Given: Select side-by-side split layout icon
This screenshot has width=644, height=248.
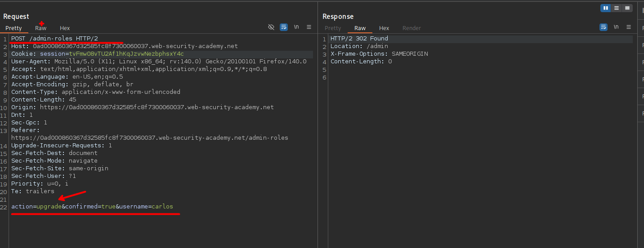Looking at the screenshot, I should click(x=606, y=8).
